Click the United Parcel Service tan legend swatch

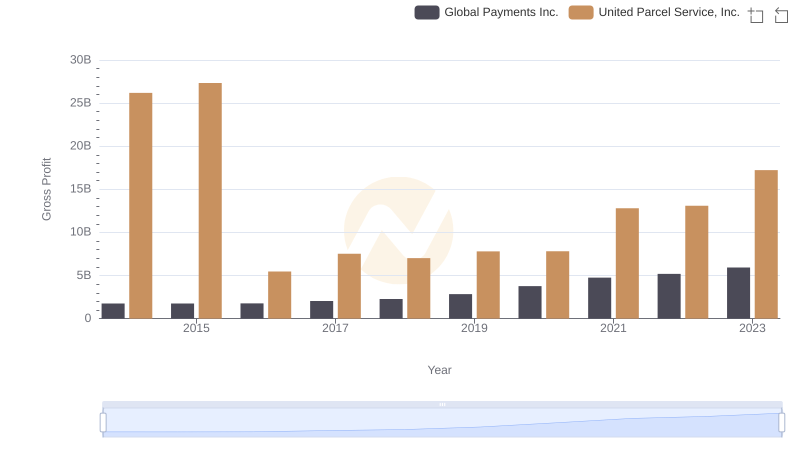[581, 12]
